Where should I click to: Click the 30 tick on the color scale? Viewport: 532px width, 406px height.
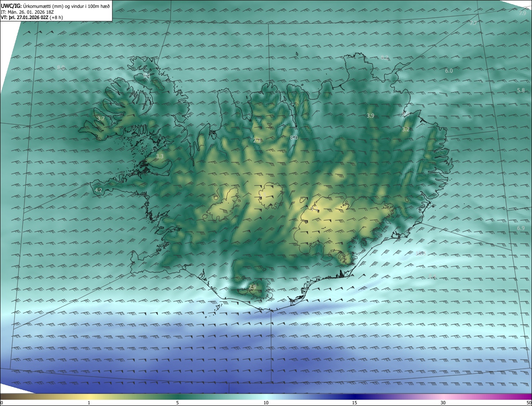point(443,403)
